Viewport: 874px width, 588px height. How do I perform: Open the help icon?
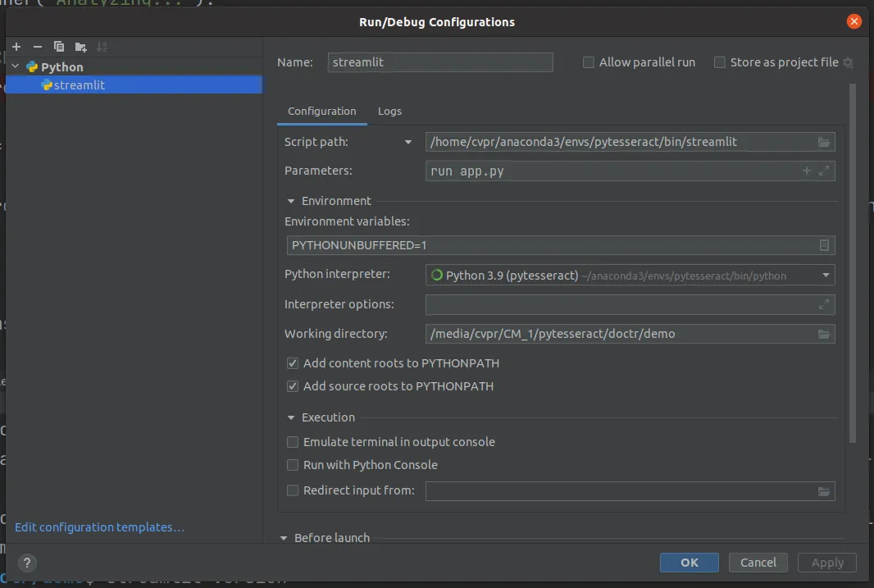[x=27, y=563]
